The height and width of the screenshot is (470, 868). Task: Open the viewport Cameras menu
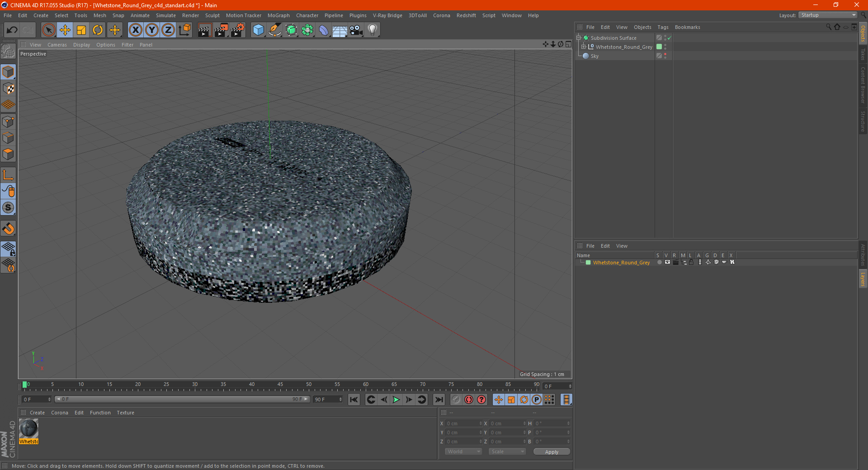pyautogui.click(x=57, y=45)
